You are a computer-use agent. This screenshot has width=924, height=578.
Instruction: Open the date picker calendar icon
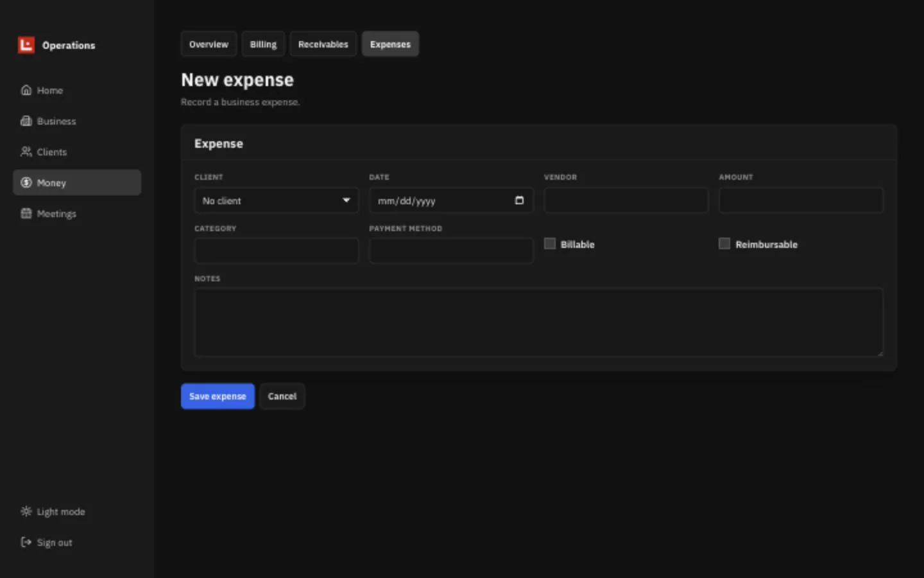coord(519,200)
